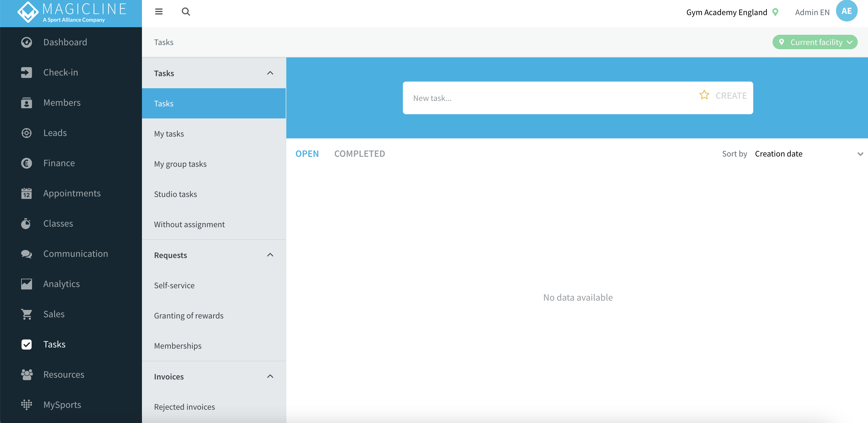The image size is (868, 423).
Task: Open the Dashboard icon in sidebar
Action: coord(26,42)
